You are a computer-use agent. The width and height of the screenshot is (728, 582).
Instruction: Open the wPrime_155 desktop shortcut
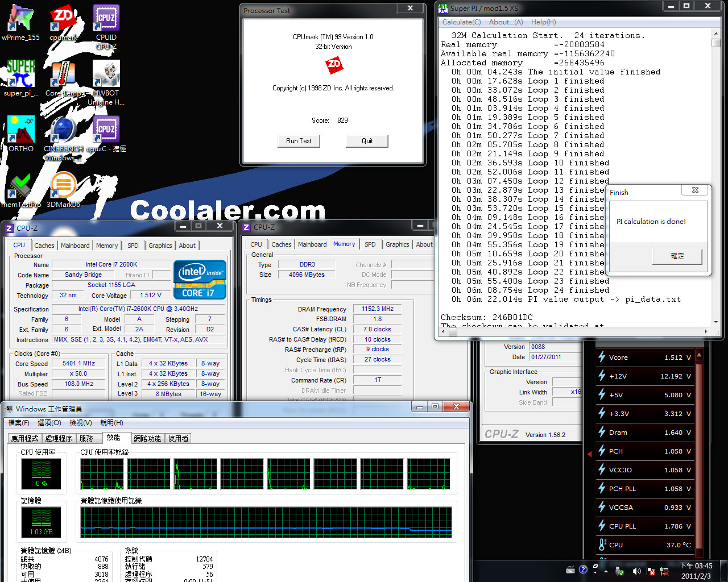pos(21,23)
